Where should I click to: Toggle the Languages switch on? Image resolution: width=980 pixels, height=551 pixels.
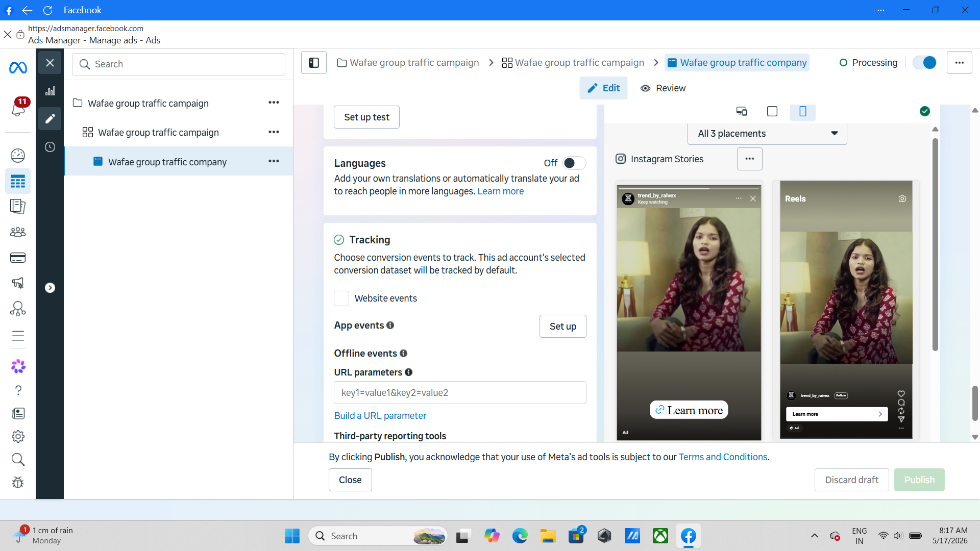tap(574, 163)
